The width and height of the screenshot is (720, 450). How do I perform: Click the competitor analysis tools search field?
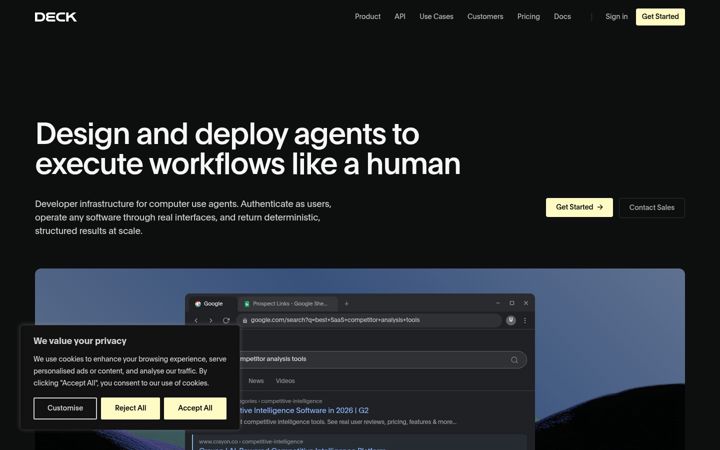click(381, 360)
